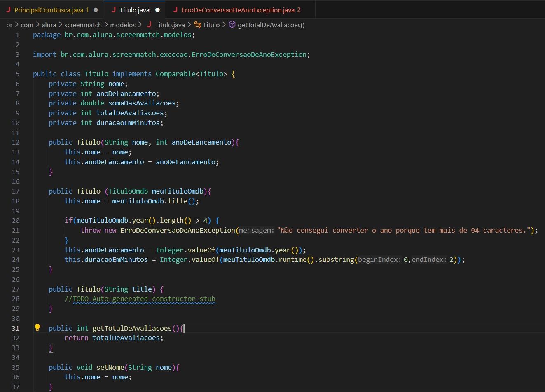Select the Titulo.java tab
This screenshot has height=392, width=545.
pyautogui.click(x=134, y=10)
